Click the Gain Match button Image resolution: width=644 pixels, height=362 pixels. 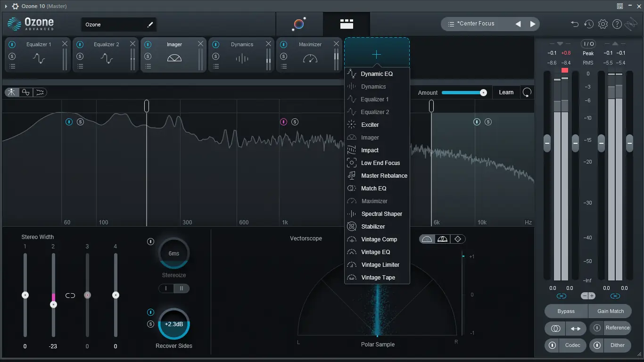point(611,311)
